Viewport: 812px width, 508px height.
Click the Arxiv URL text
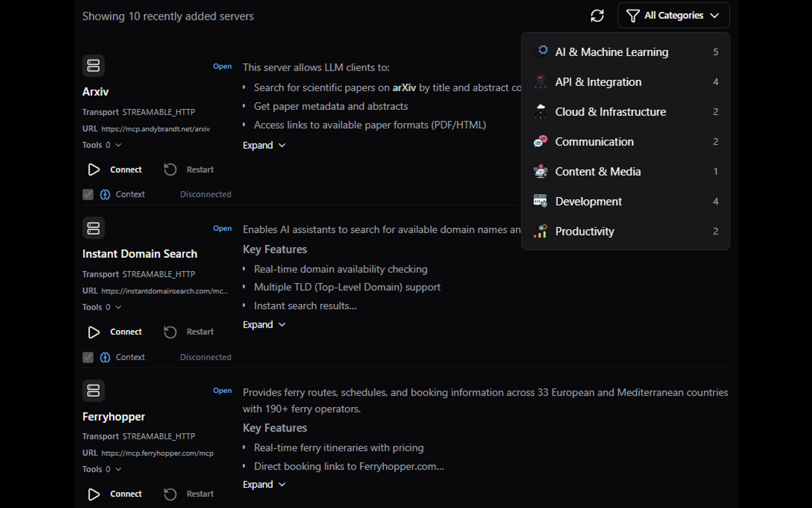(x=155, y=129)
